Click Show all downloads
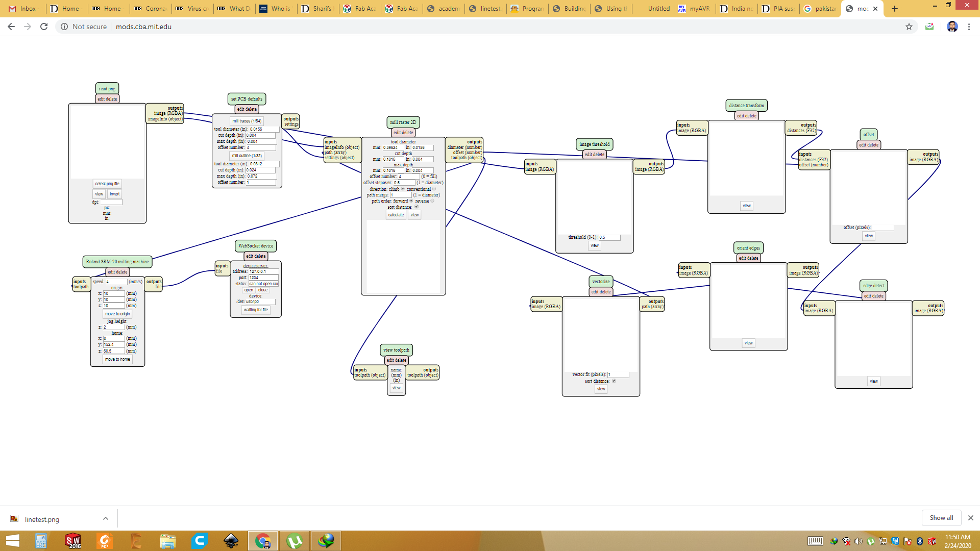 click(x=941, y=518)
